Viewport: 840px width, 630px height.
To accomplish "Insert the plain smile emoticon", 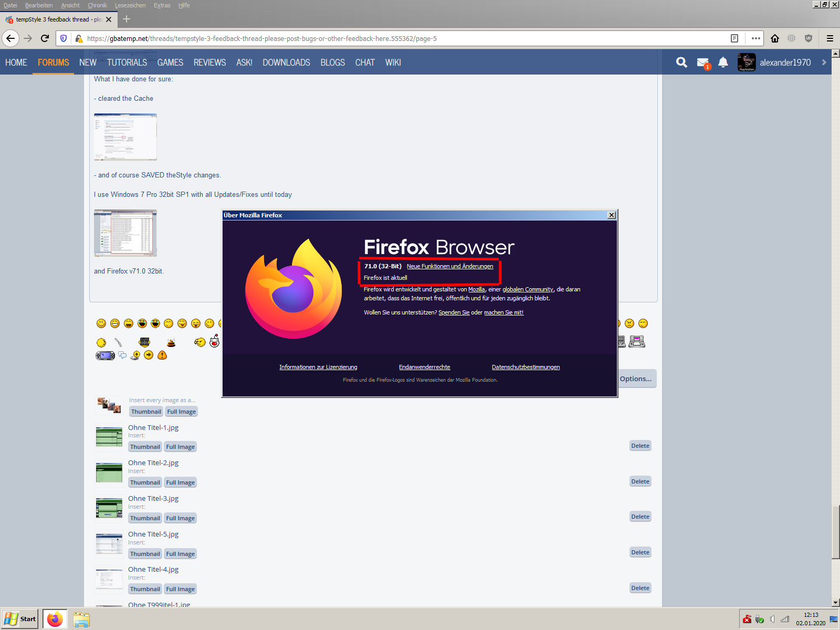I will click(x=101, y=323).
